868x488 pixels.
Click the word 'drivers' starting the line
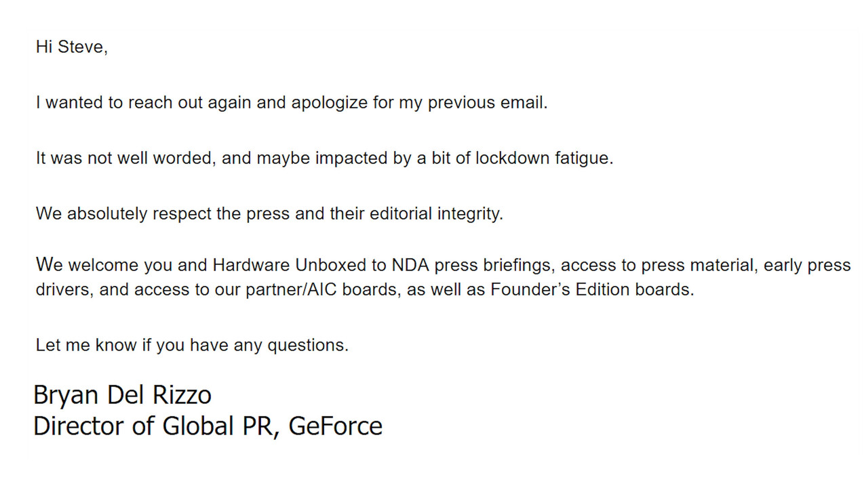point(64,289)
